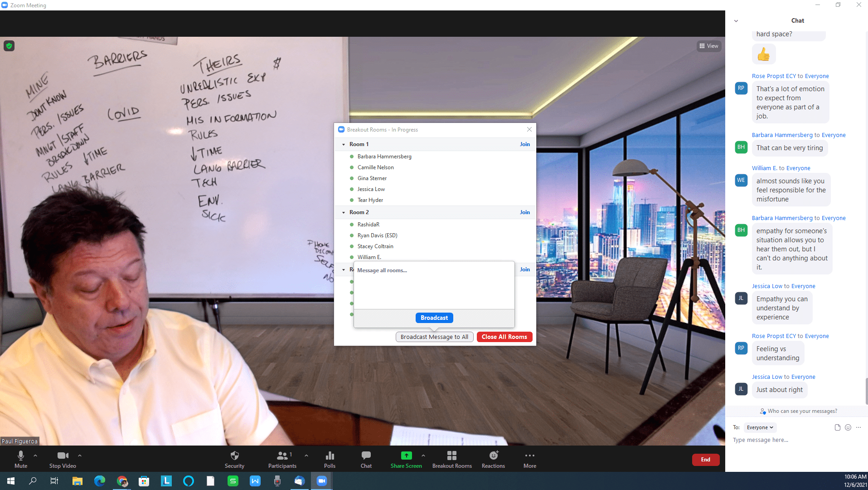Click the chat file attachment icon

tap(837, 427)
